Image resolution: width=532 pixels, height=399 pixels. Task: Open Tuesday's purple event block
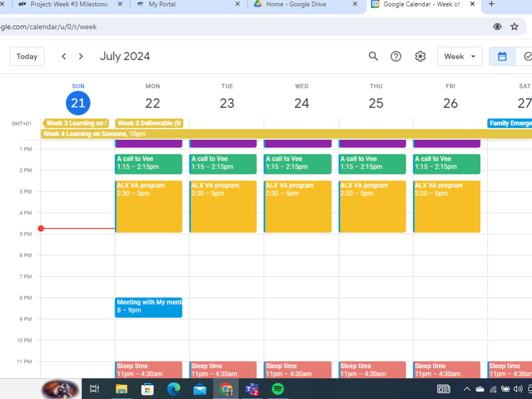223,144
